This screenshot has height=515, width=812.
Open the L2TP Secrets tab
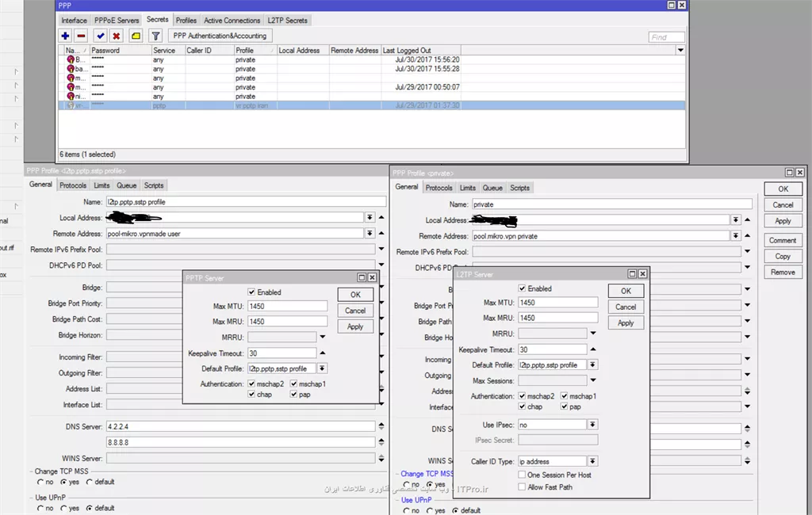click(x=287, y=20)
